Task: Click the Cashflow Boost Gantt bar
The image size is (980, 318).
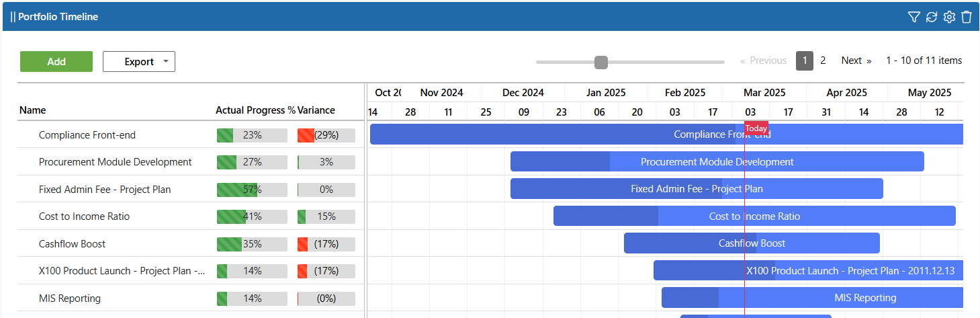Action: coord(752,243)
